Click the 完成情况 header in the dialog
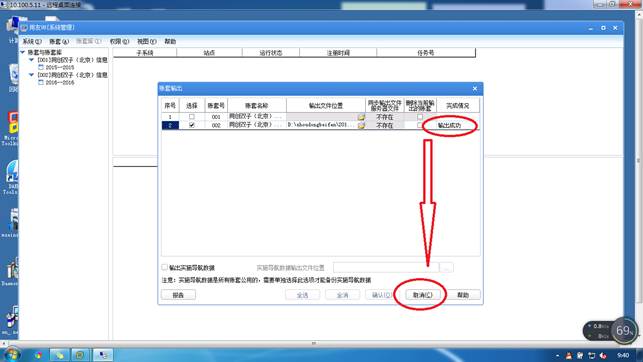 coord(458,105)
